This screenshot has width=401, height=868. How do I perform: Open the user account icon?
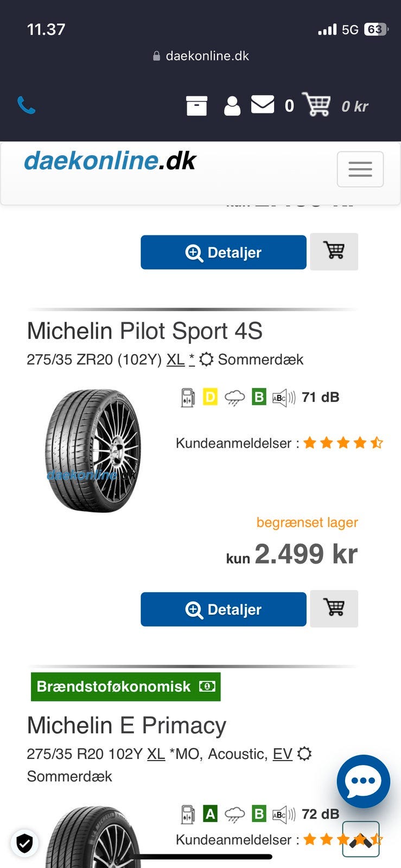click(232, 106)
